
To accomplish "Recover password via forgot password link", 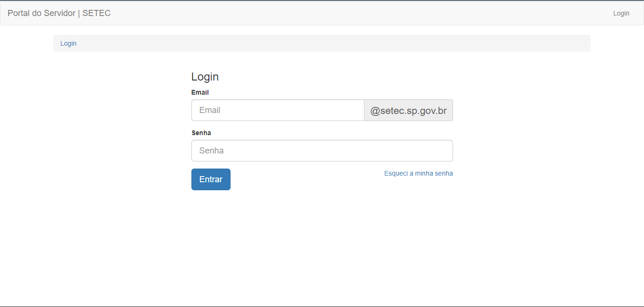I will 418,173.
